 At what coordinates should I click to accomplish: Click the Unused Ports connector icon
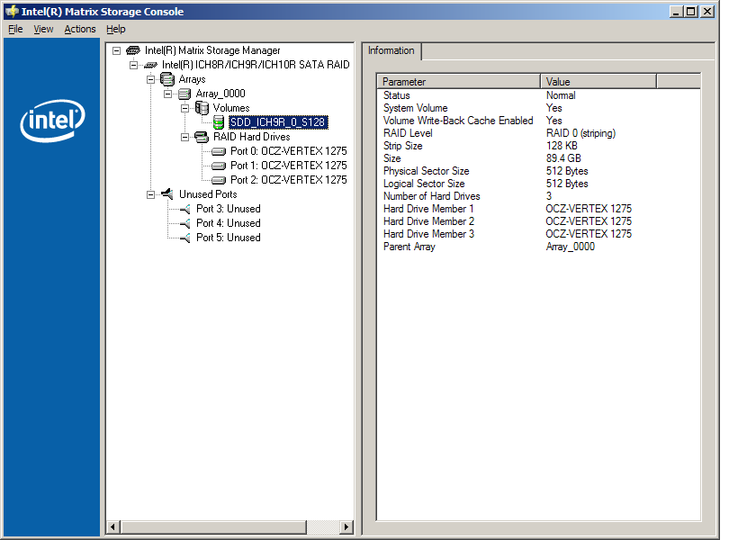(x=167, y=193)
